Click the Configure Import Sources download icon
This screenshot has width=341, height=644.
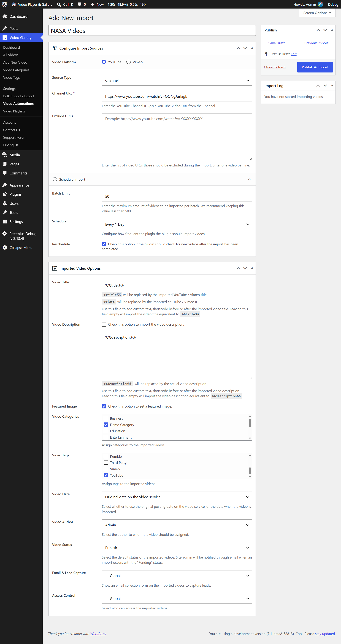[55, 48]
